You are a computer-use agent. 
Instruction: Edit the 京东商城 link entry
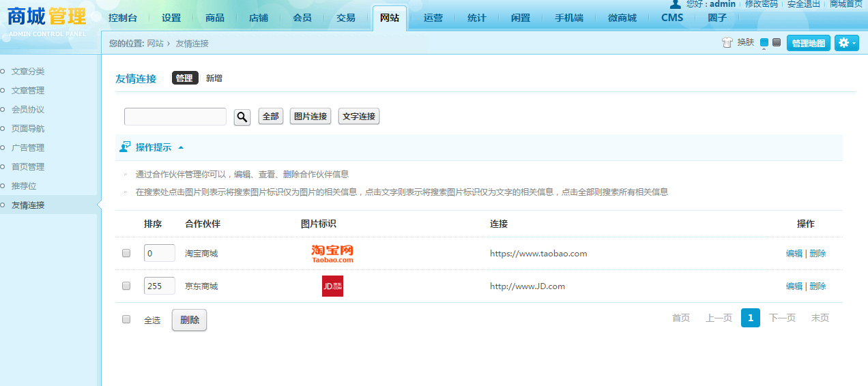click(x=794, y=286)
